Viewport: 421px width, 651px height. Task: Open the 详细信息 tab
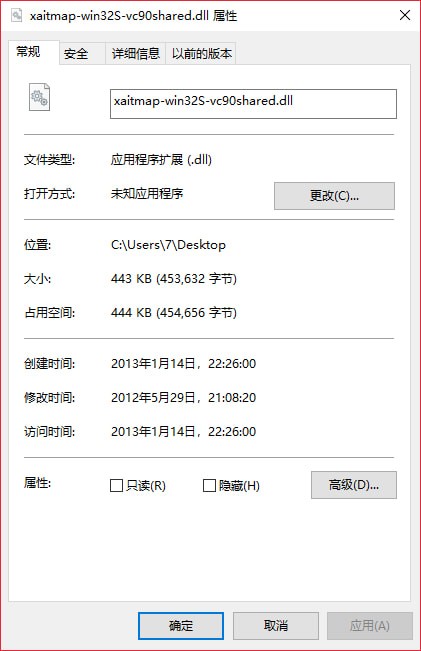135,54
